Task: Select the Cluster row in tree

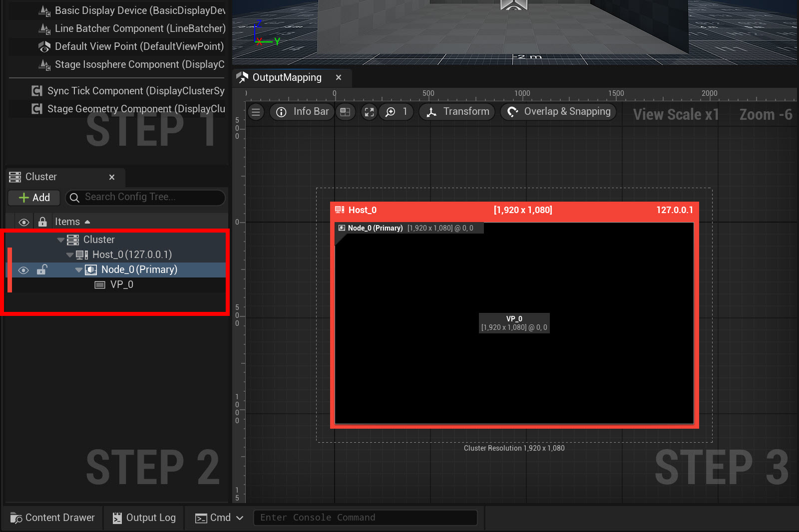Action: click(x=115, y=240)
